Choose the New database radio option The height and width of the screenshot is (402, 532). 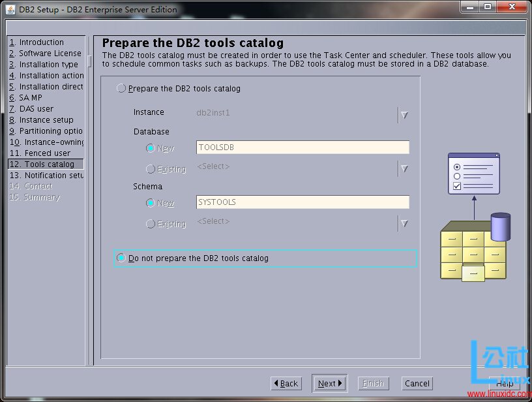[x=151, y=148]
